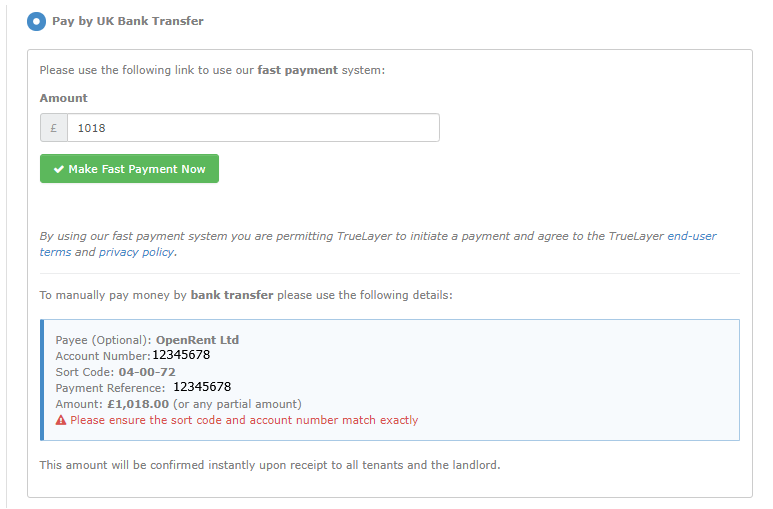Select the Pay by UK Bank Transfer radio button
773x509 pixels.
click(36, 21)
